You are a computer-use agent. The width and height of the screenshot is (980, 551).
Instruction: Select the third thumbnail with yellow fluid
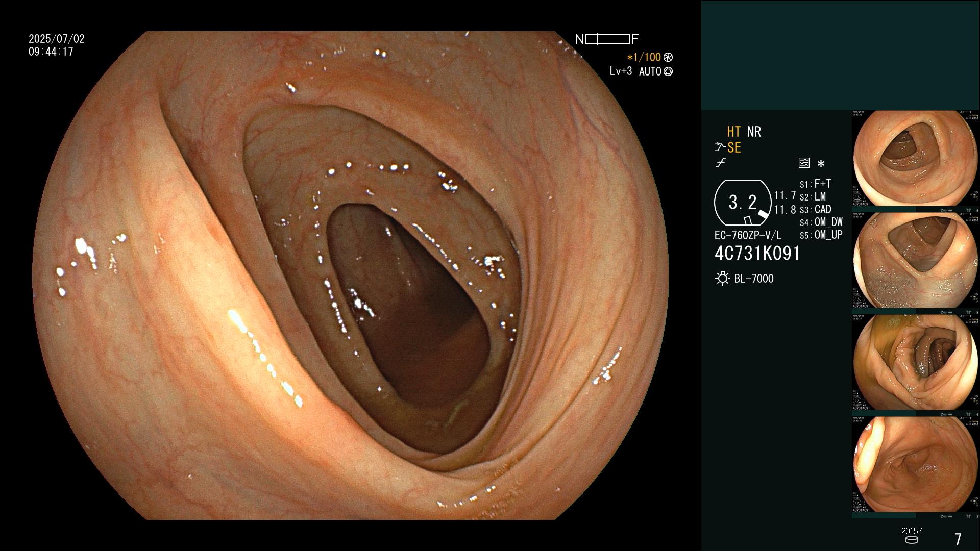[916, 362]
